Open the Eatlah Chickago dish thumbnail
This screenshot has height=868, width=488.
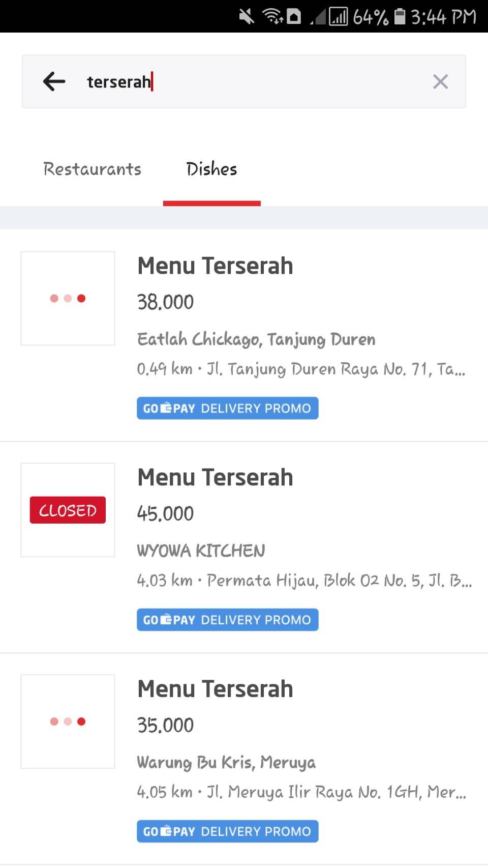(x=68, y=298)
